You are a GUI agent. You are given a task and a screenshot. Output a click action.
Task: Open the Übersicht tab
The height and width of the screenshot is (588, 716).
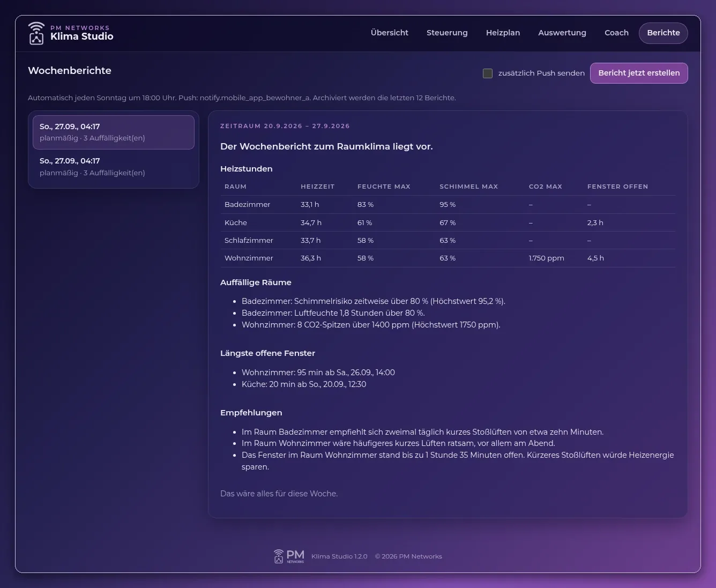click(x=390, y=33)
